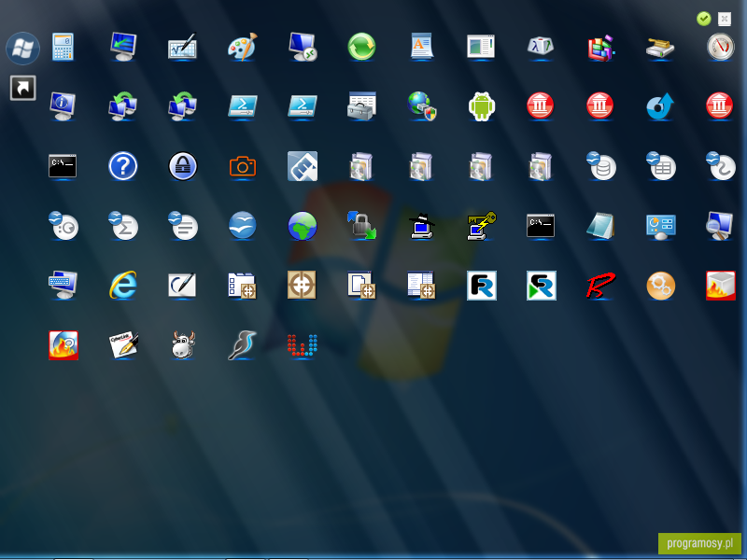
Task: Start Paint from the palette icon
Action: tap(243, 47)
